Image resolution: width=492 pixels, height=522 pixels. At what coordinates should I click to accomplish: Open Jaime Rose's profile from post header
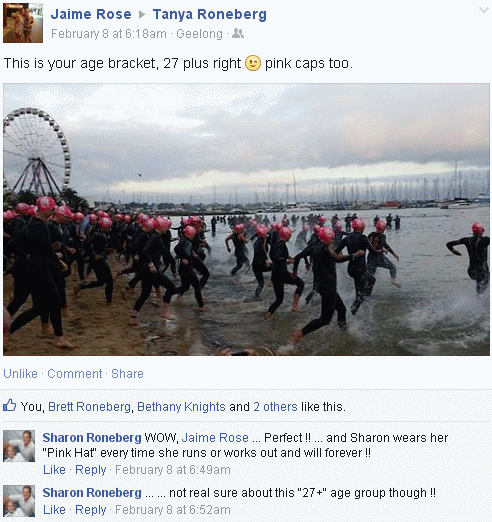pyautogui.click(x=91, y=14)
